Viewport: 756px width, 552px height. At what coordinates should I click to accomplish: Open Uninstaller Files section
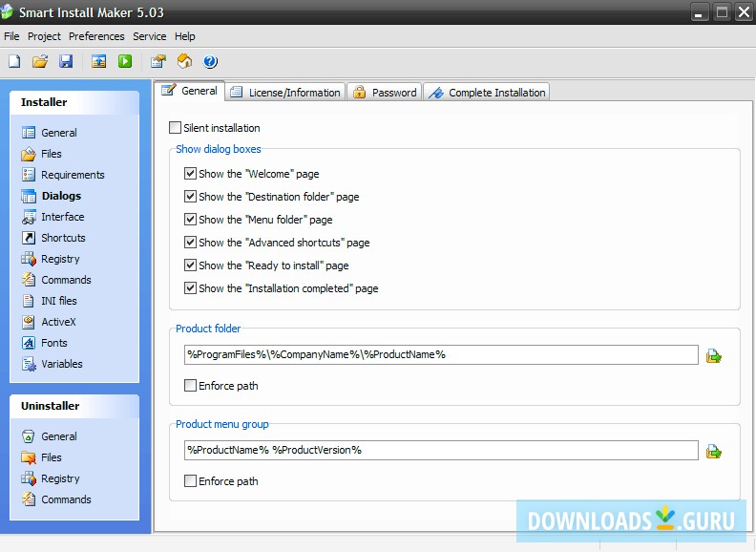[x=41, y=457]
